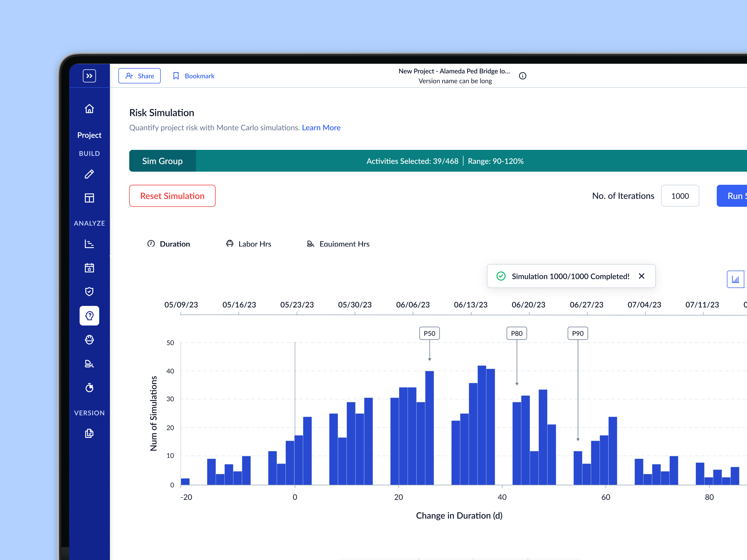
Task: Select the highlighted risk simulation head icon
Action: (89, 316)
